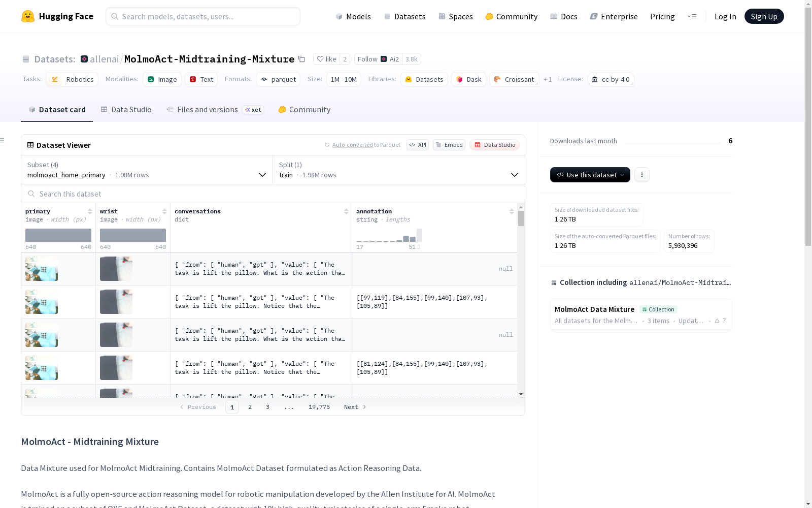
Task: Click the dataset viewer vertical scrollbar thumb
Action: (x=521, y=218)
